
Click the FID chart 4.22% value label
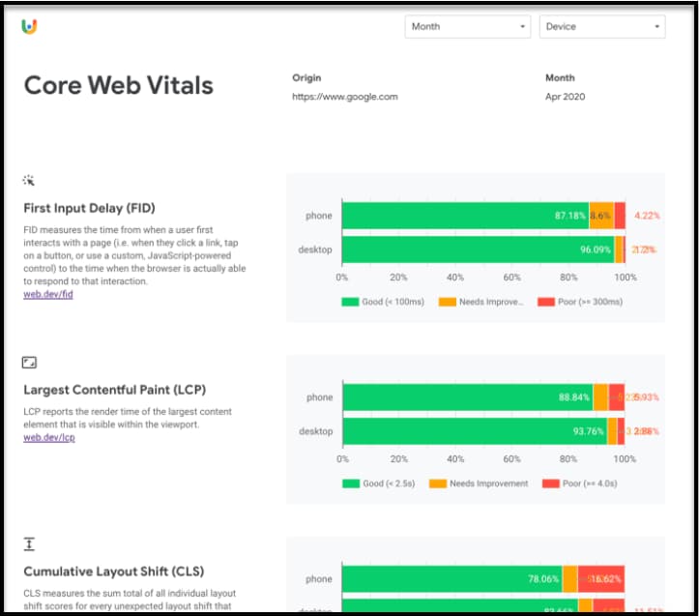(647, 216)
